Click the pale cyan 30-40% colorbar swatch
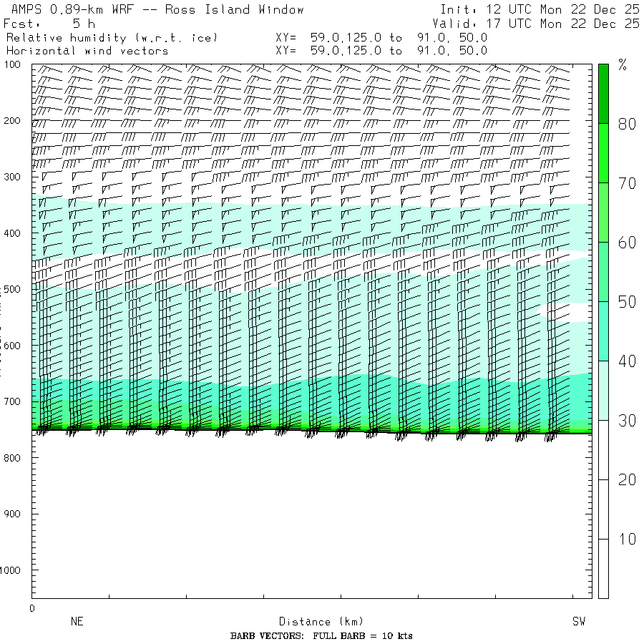644x644 pixels. 603,390
